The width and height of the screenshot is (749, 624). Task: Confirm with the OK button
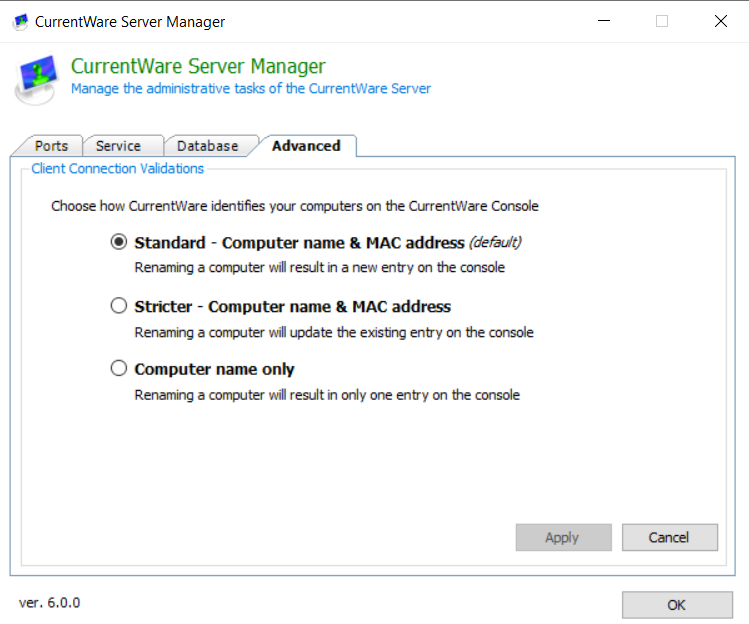[677, 605]
